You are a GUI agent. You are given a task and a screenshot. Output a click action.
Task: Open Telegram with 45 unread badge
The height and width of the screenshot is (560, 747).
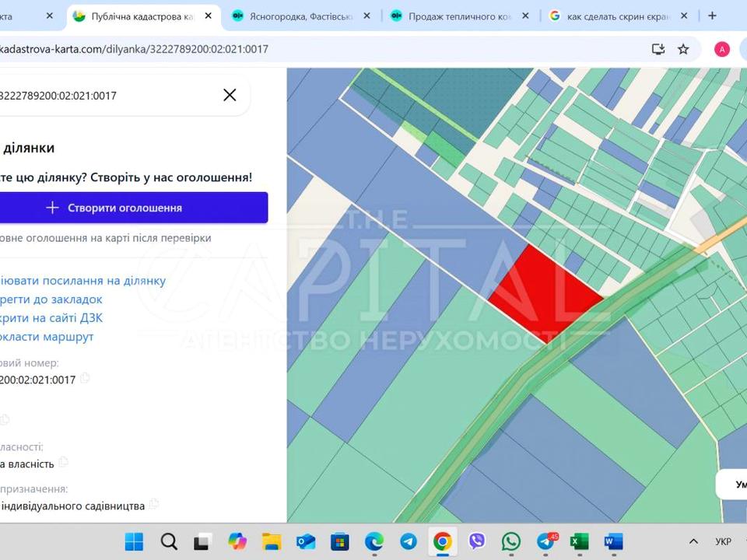[x=546, y=541]
